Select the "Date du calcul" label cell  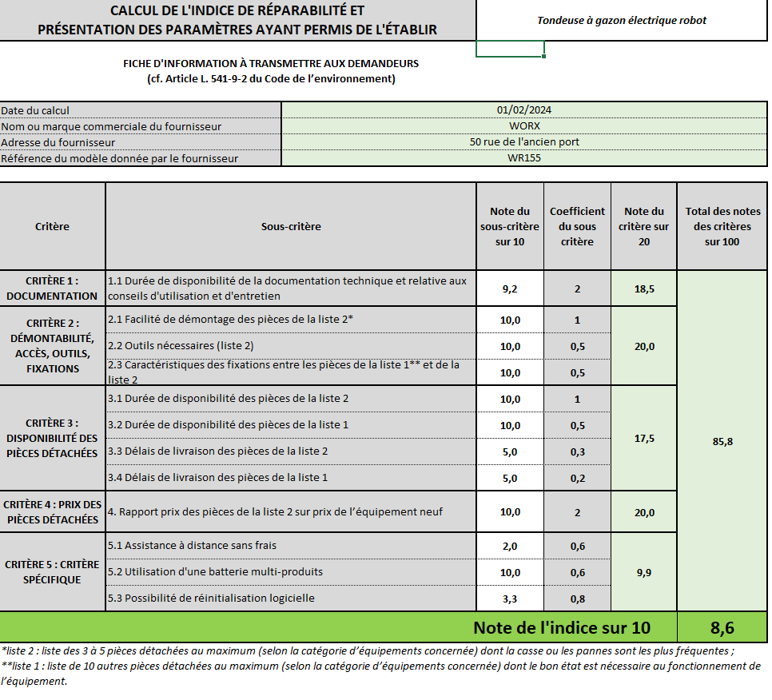click(141, 110)
